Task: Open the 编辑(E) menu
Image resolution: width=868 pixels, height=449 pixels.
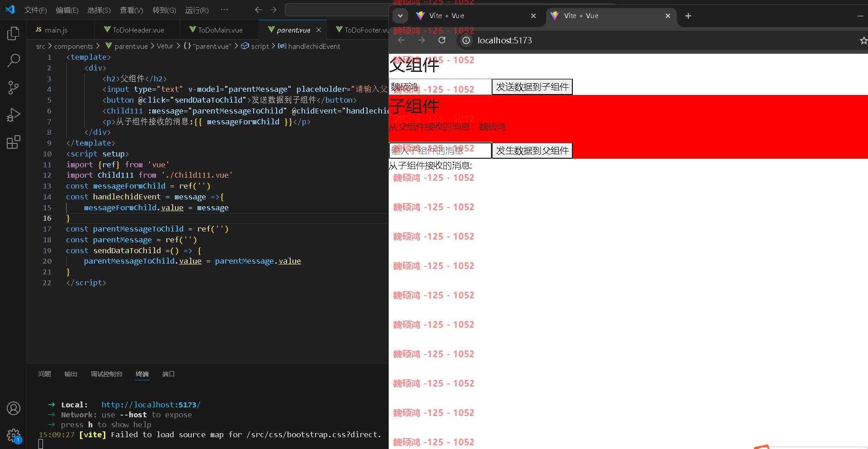Action: tap(67, 10)
